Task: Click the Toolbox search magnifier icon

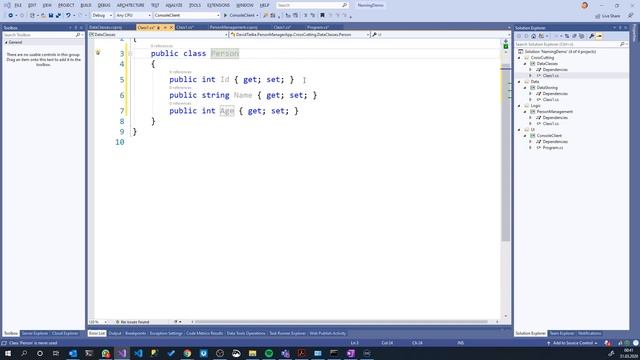Action: 78,35
